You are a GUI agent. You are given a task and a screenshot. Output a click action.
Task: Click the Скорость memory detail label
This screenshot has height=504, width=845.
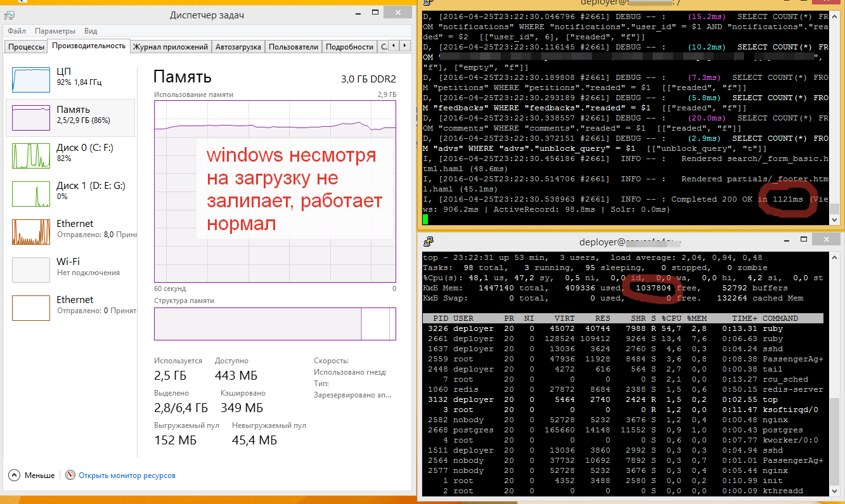click(x=332, y=361)
